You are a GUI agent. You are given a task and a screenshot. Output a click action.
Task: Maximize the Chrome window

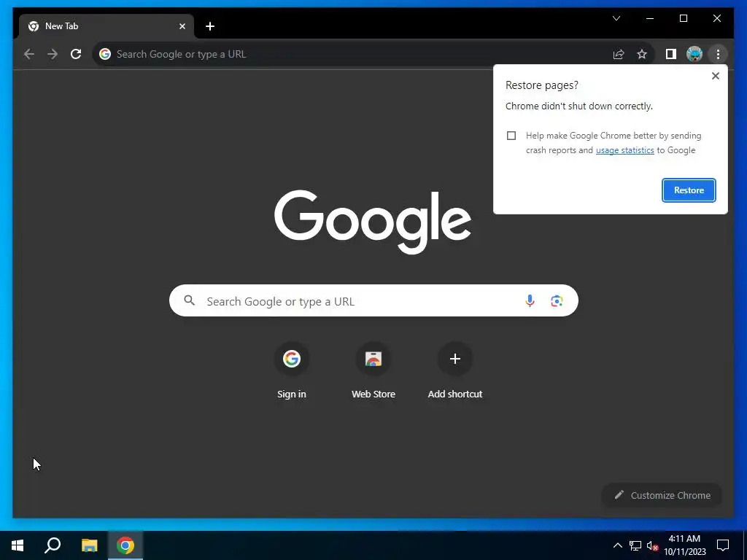tap(683, 18)
